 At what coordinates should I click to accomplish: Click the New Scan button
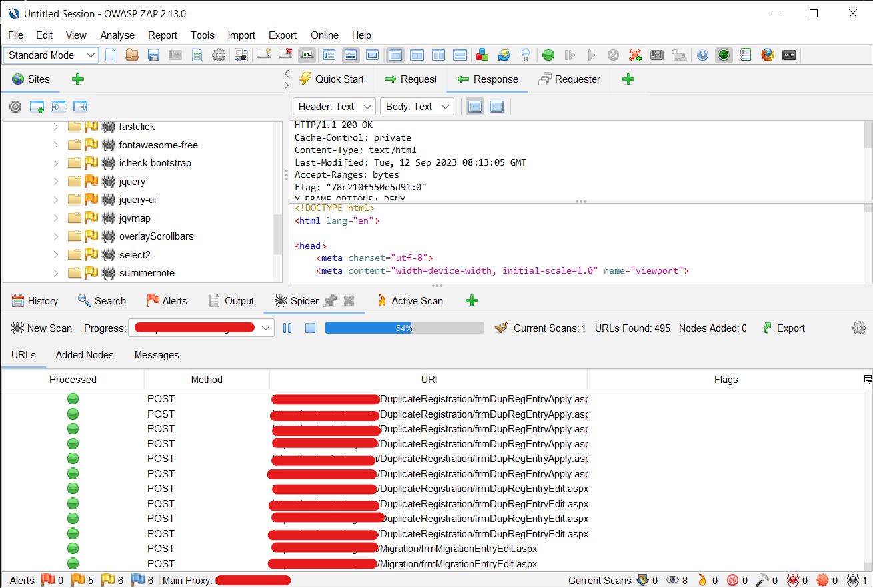(41, 328)
